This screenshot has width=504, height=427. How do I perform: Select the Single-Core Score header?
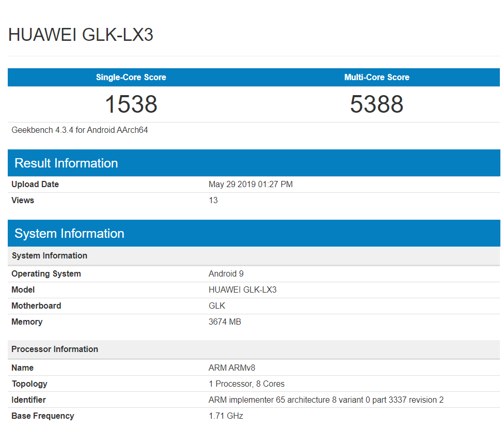point(131,77)
